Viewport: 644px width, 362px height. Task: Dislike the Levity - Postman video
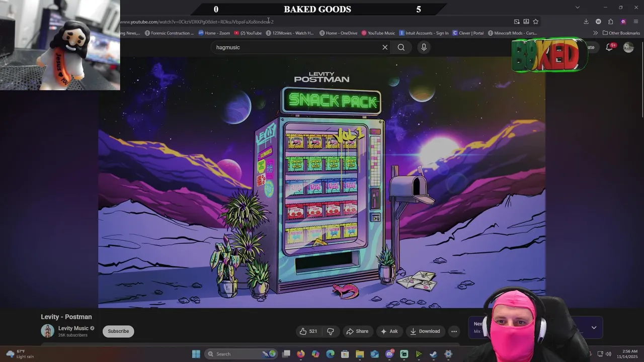click(331, 331)
